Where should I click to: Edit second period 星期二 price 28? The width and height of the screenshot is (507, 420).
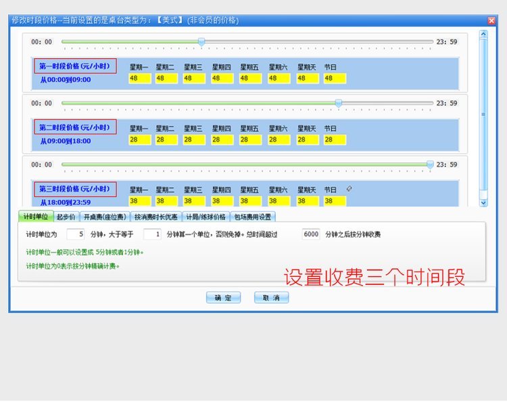[166, 140]
